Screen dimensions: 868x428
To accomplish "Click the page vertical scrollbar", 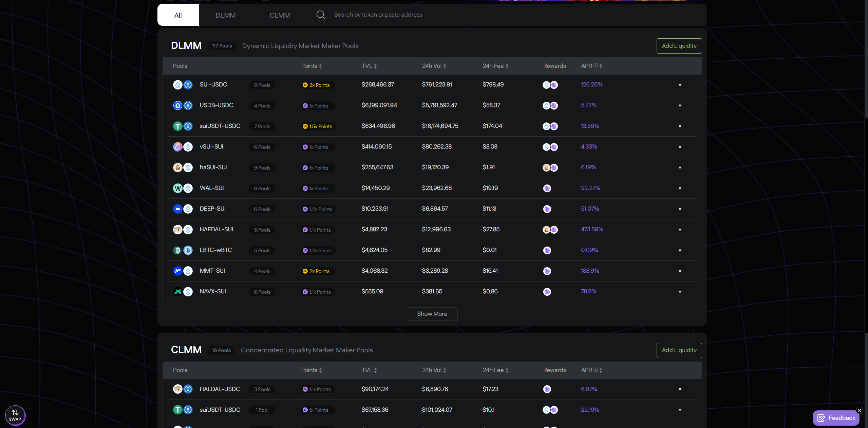I will pos(866,224).
